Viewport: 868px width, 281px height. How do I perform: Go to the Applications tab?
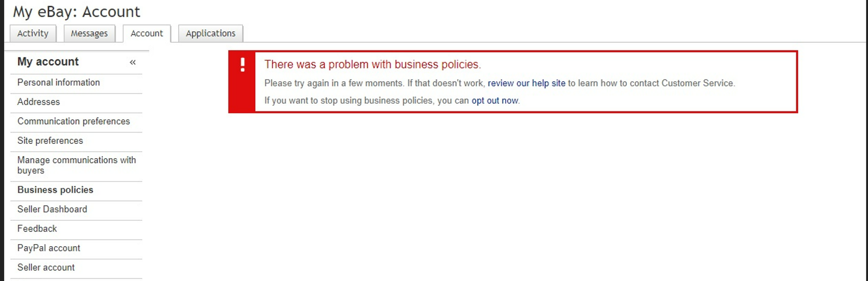coord(210,33)
